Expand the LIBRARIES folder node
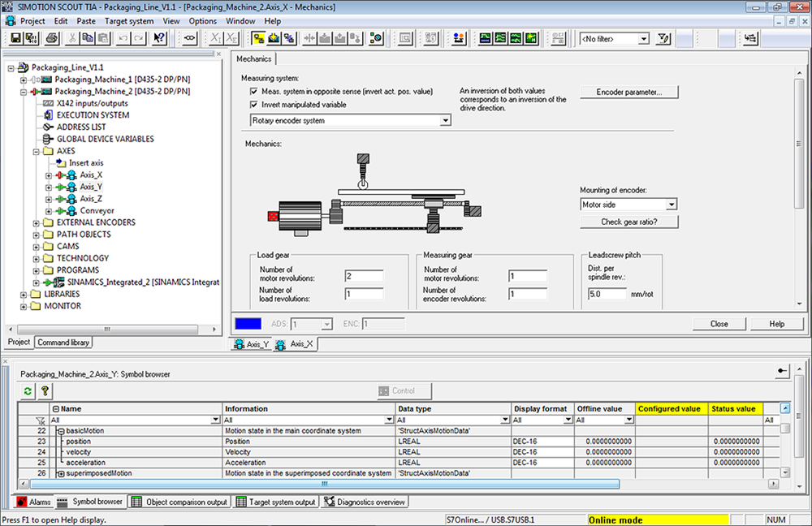The image size is (812, 526). click(x=24, y=295)
